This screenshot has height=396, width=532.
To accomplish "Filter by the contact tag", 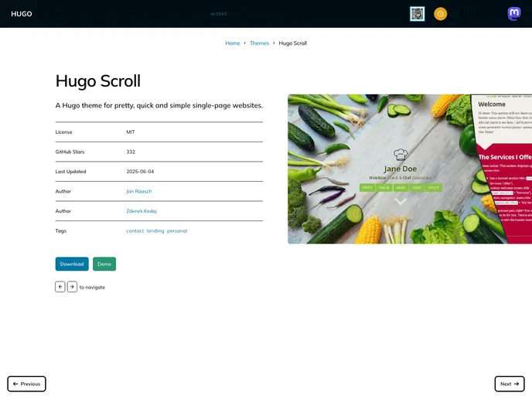I will [135, 230].
